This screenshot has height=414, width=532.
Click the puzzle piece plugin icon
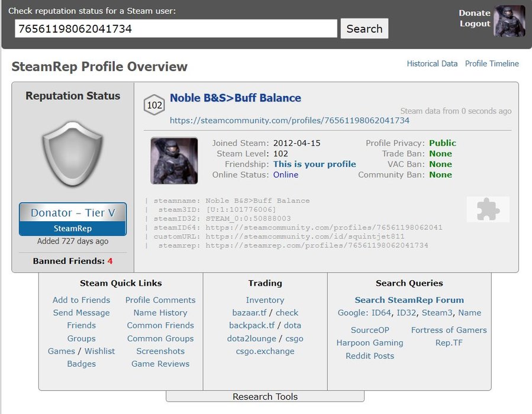coord(488,209)
